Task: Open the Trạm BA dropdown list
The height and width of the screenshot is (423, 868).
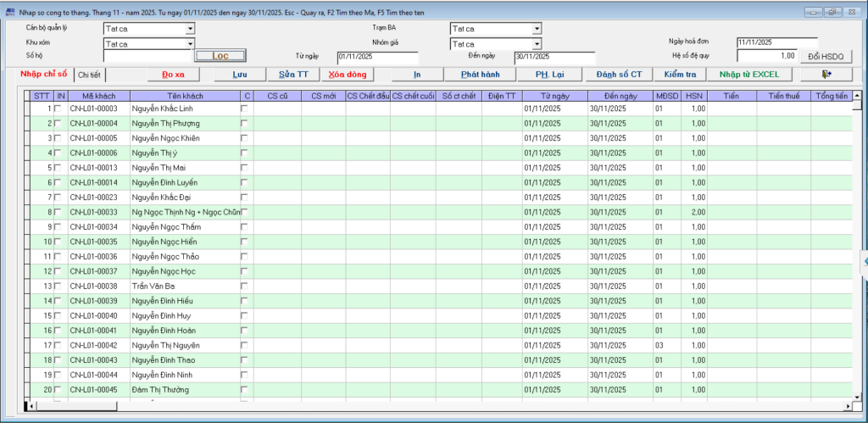Action: (x=537, y=29)
